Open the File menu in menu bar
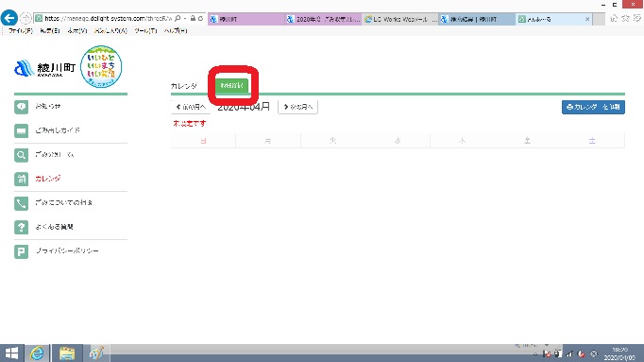Image resolution: width=644 pixels, height=362 pixels. [x=21, y=31]
